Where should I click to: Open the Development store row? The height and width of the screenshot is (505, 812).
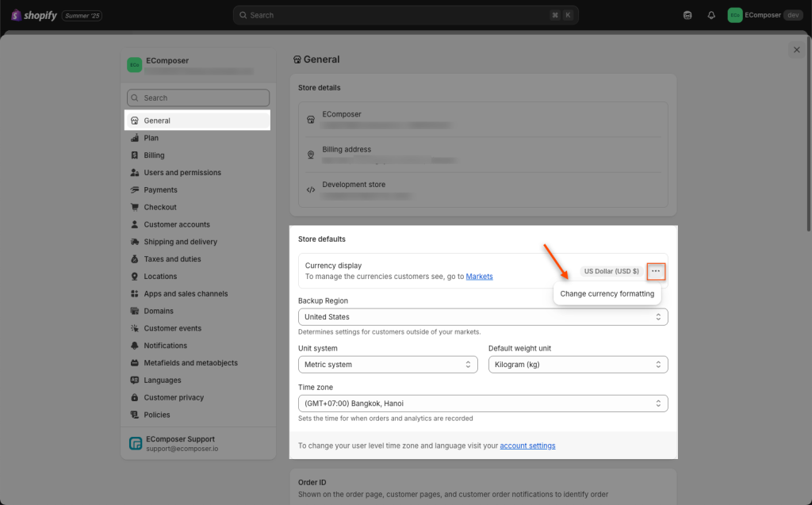(x=483, y=189)
